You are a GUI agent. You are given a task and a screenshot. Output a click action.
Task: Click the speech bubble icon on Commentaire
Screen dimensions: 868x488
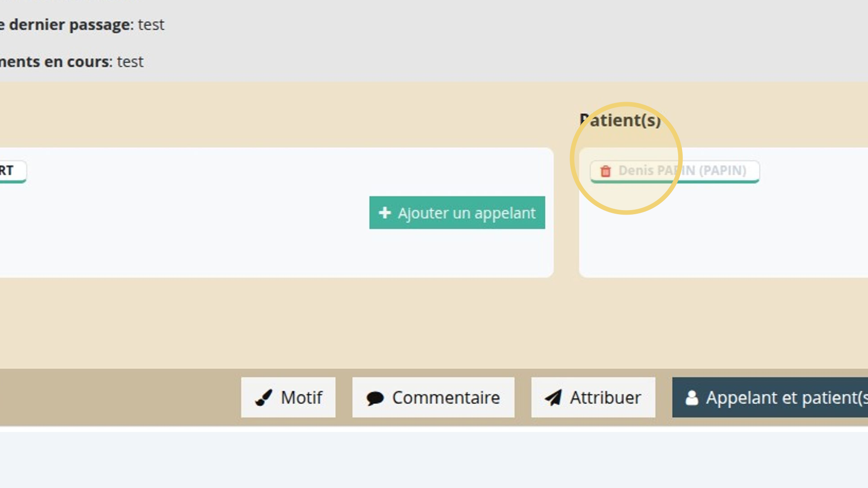click(375, 398)
